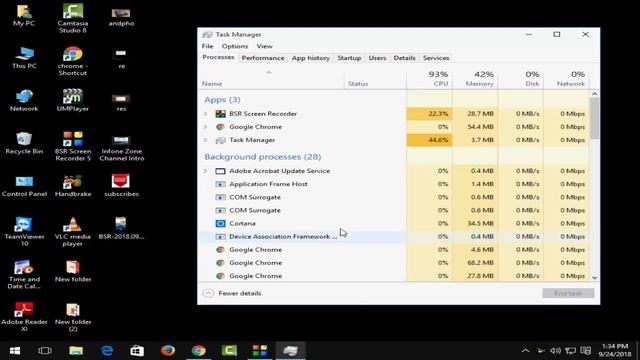This screenshot has width=640, height=360.
Task: Switch to the Performance tab
Action: (263, 58)
